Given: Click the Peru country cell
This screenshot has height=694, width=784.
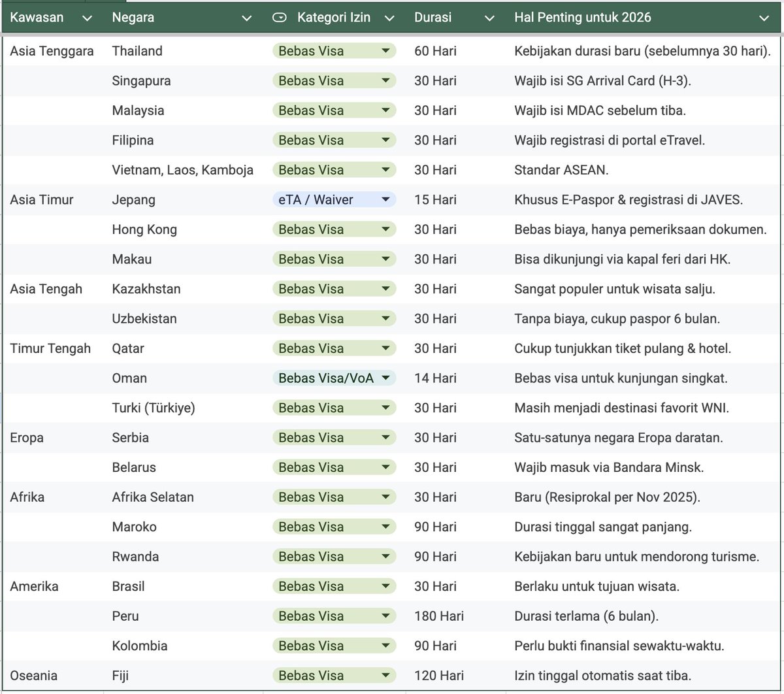Looking at the screenshot, I should click(184, 616).
